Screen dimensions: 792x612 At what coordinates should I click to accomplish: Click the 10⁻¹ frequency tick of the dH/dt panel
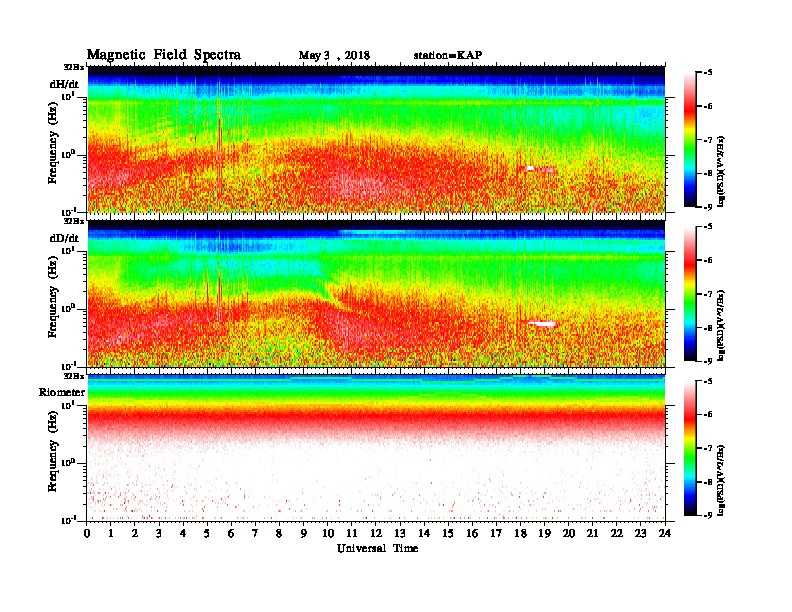(x=68, y=211)
